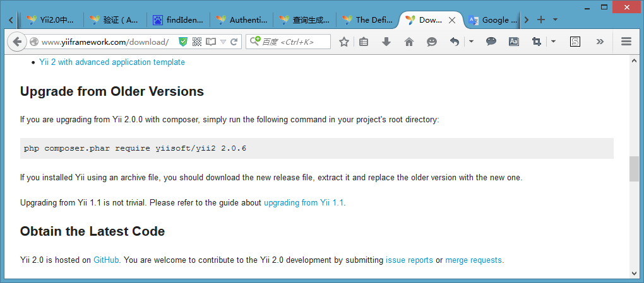Screen dimensions: 644x283
Task: Click the Upgrade from Older Versions heading
Action: pyautogui.click(x=112, y=91)
